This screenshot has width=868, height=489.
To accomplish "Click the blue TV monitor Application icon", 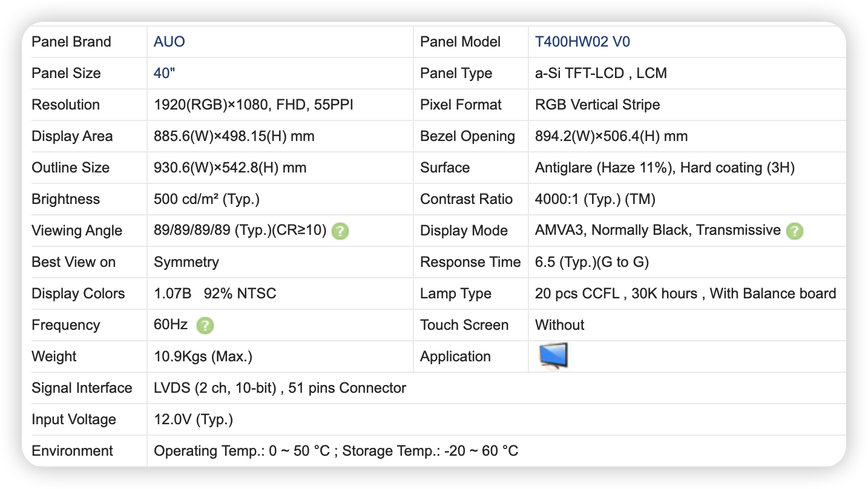I will (x=553, y=356).
